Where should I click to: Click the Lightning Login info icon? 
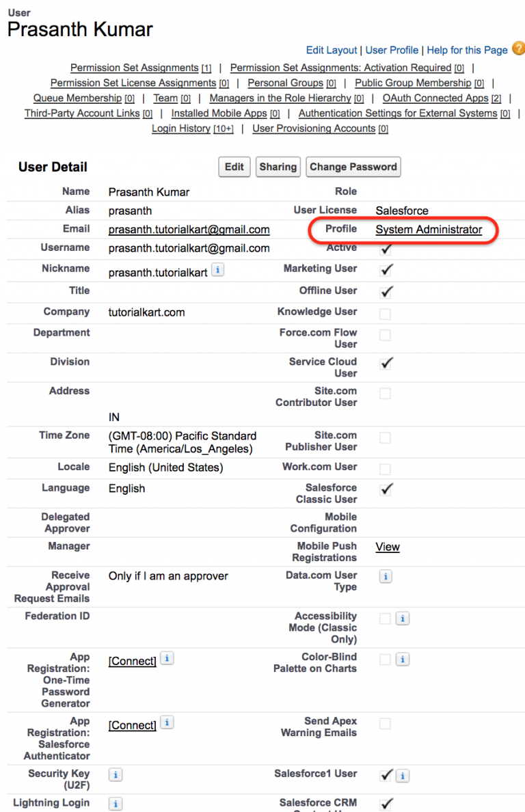pyautogui.click(x=116, y=804)
